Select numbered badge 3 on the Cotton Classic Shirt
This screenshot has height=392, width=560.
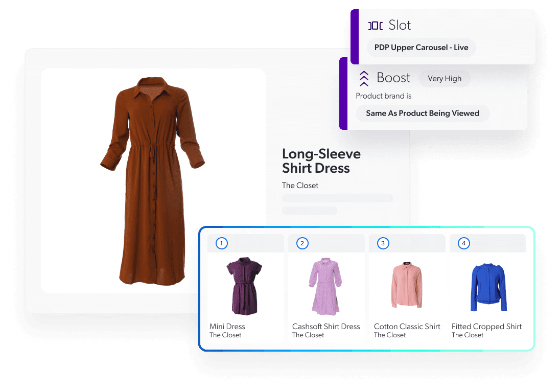point(382,243)
